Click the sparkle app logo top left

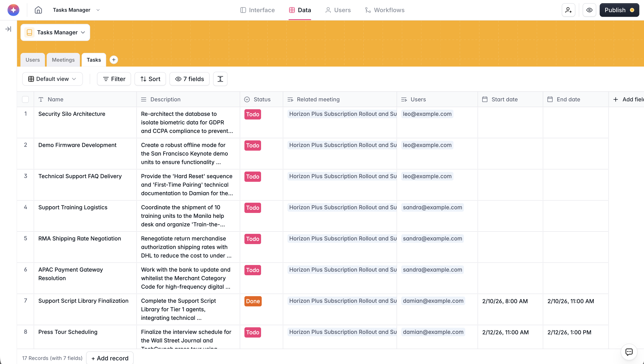point(13,10)
